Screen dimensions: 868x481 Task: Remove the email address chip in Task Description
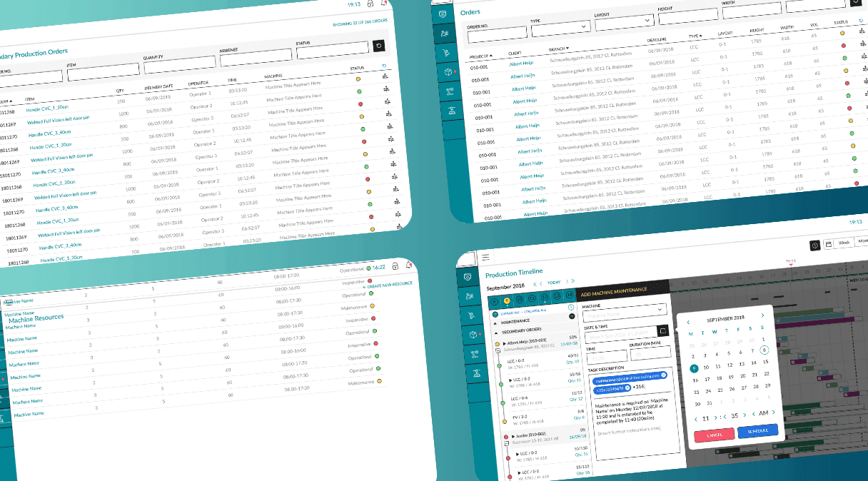(x=663, y=375)
